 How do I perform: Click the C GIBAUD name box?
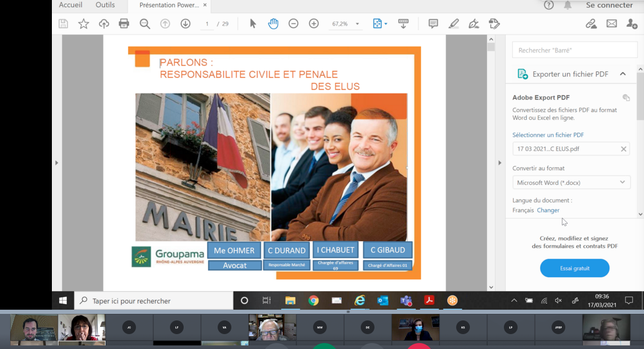coord(388,250)
